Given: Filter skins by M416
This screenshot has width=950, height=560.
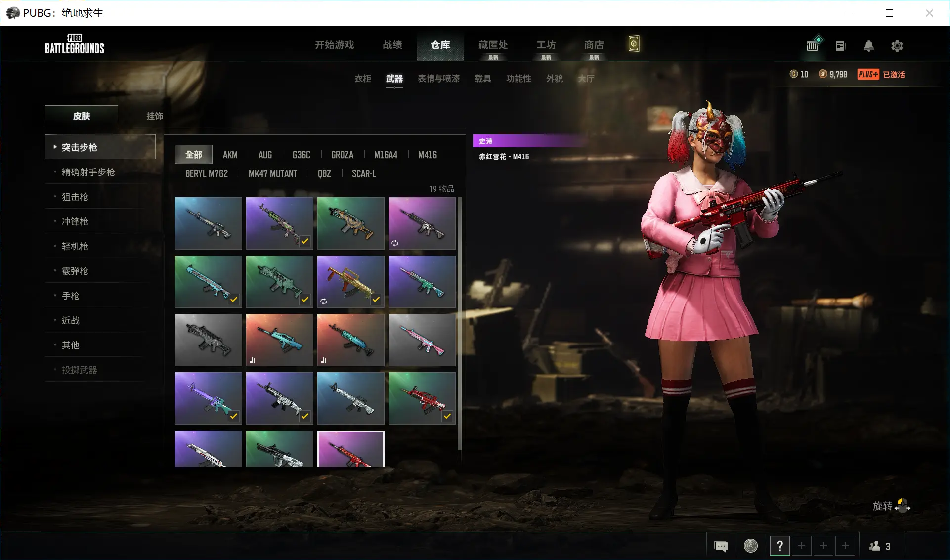Looking at the screenshot, I should click(x=428, y=155).
